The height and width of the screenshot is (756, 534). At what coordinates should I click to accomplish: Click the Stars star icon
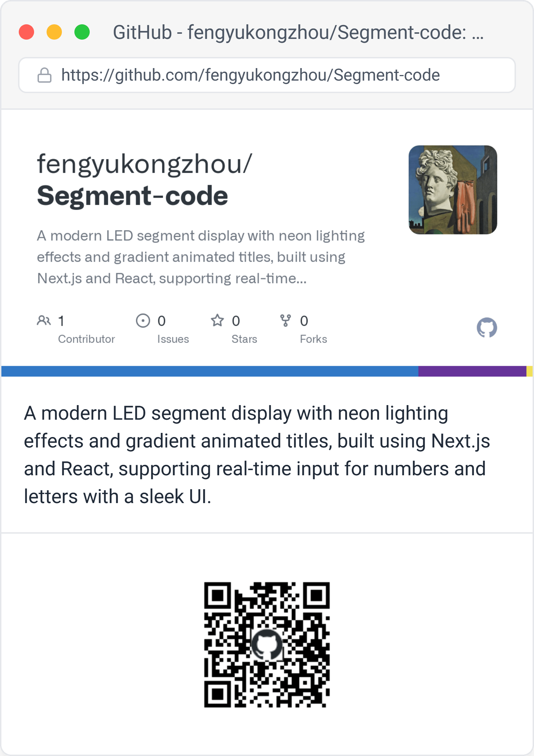click(x=217, y=320)
